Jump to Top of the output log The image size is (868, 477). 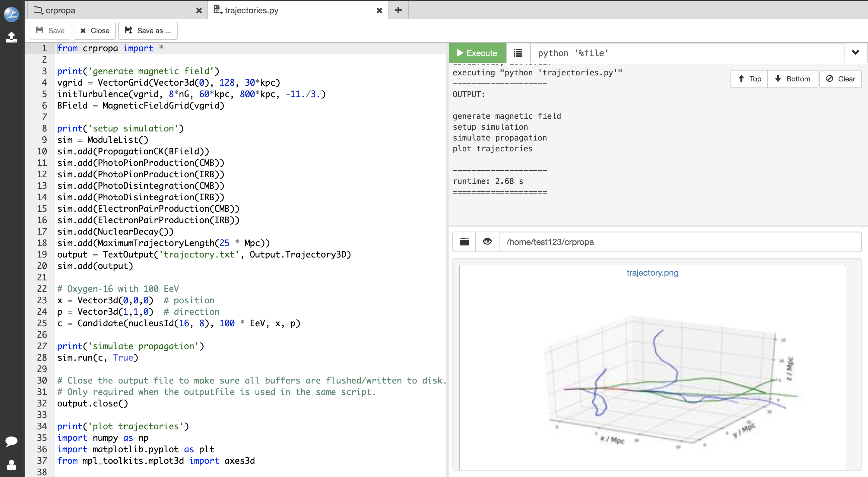coord(749,78)
